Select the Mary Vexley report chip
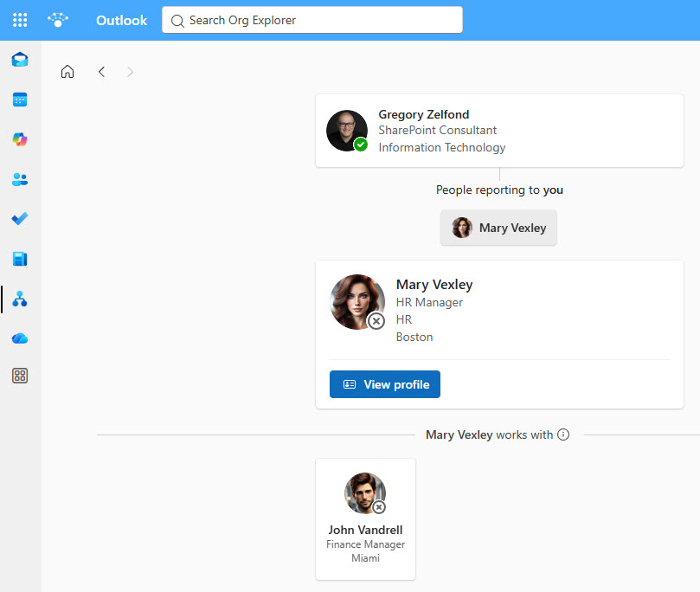 point(498,228)
